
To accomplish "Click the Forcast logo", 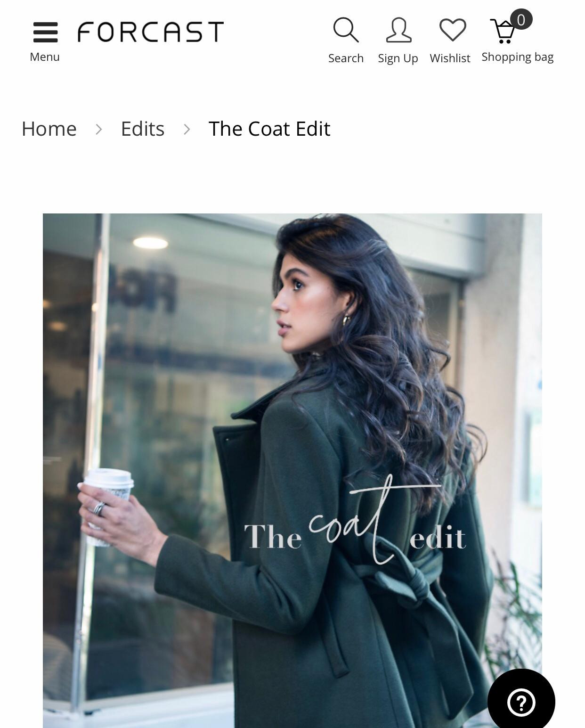I will pyautogui.click(x=151, y=32).
